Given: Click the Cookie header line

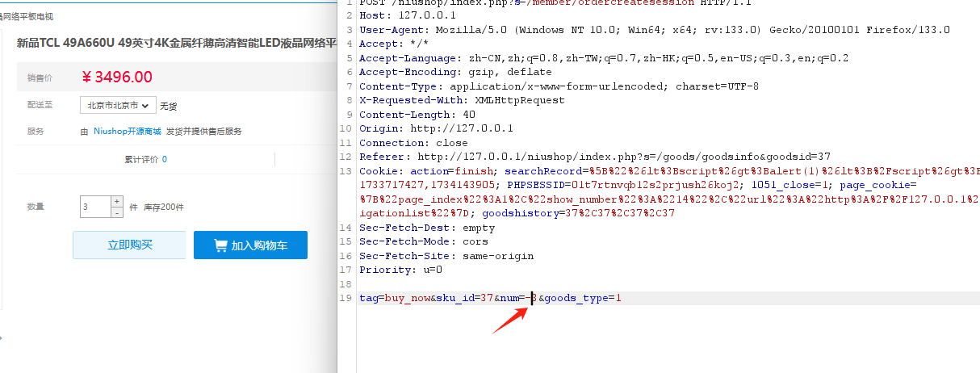Looking at the screenshot, I should 669,171.
